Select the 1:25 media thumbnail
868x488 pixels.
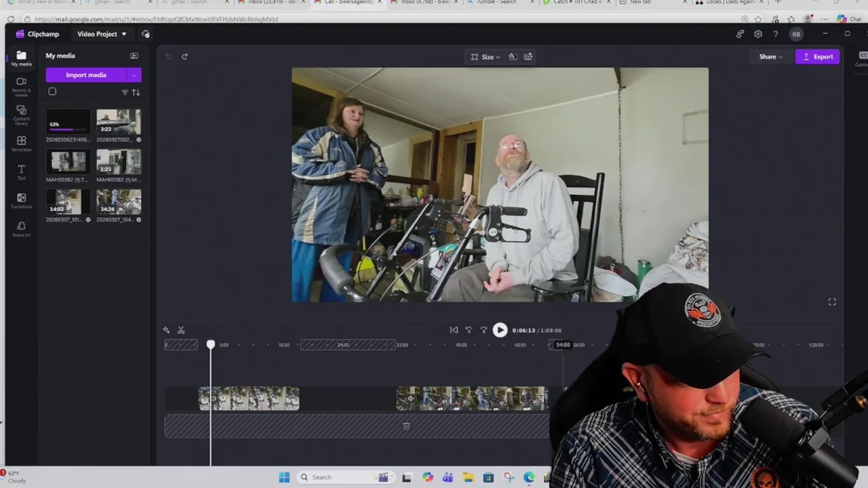[x=119, y=162]
